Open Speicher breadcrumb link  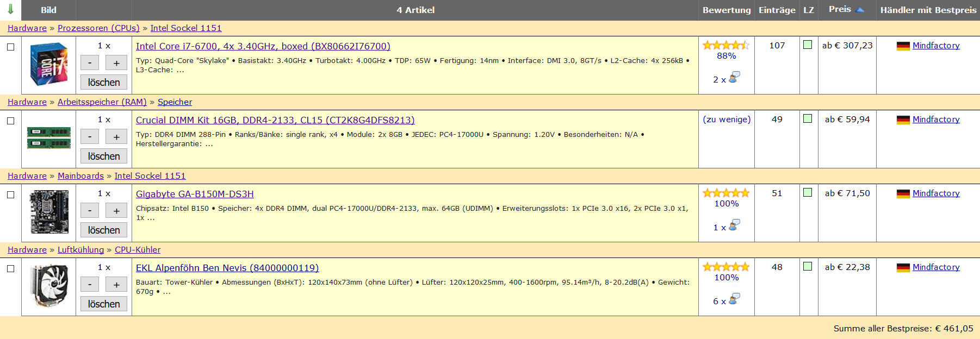click(175, 102)
